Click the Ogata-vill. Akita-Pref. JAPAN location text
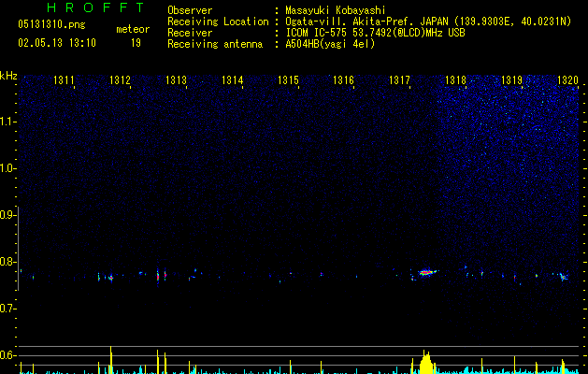The image size is (588, 374). 428,22
